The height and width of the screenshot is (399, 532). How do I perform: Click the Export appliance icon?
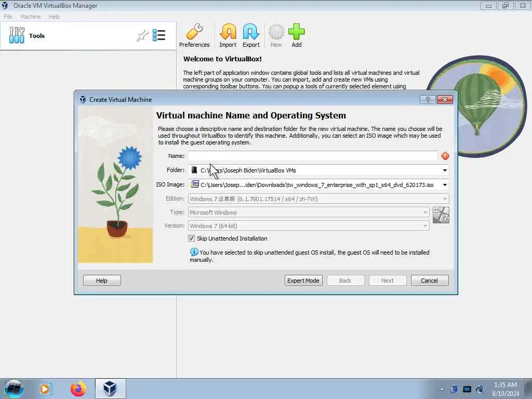[x=251, y=36]
